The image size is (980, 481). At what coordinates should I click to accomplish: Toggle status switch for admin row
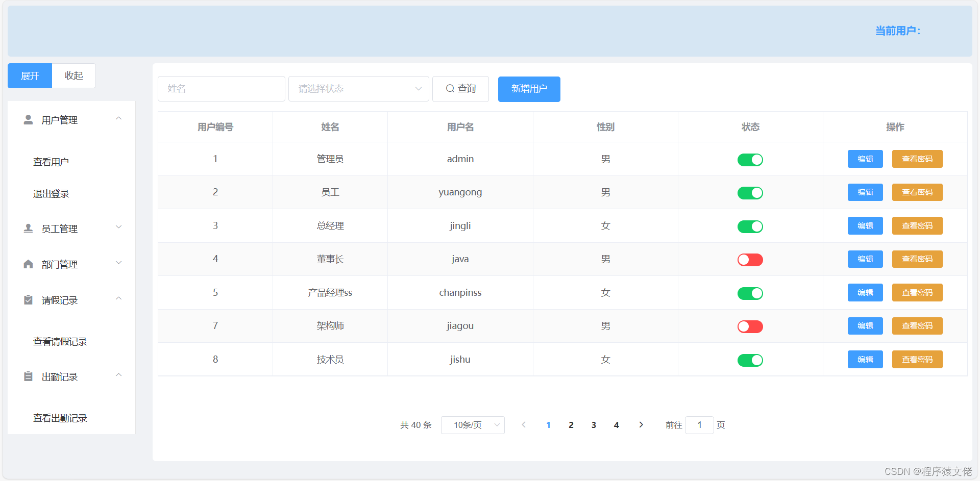pos(750,160)
